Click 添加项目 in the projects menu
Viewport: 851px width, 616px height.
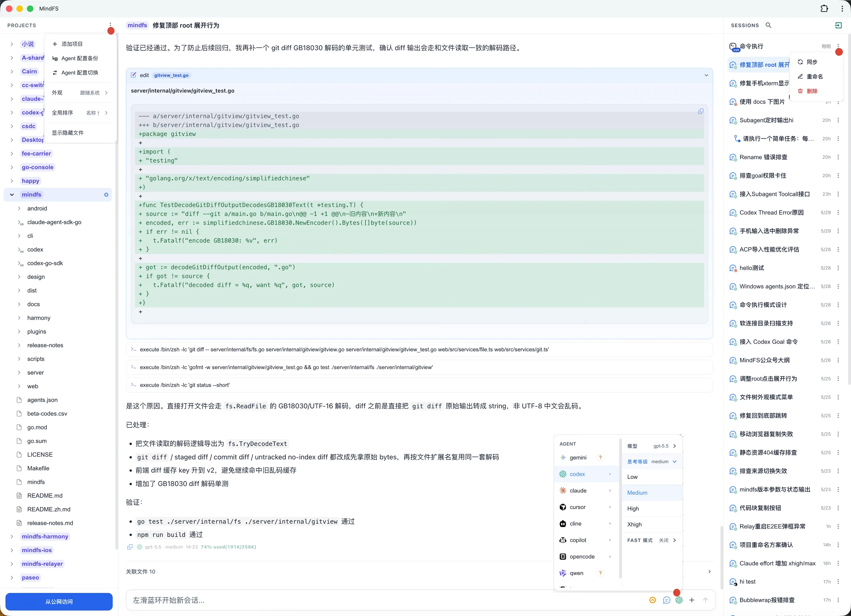[x=80, y=44]
